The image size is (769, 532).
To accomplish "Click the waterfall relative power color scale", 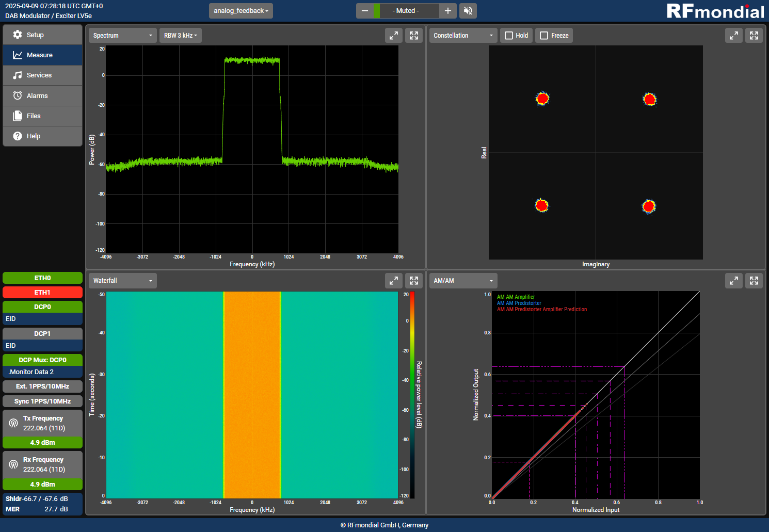I will click(x=412, y=395).
